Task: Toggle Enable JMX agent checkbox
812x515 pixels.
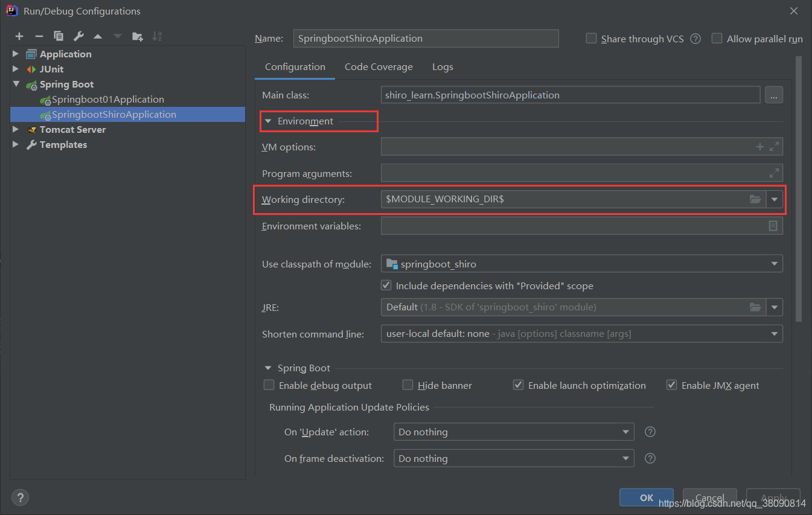Action: (x=671, y=385)
